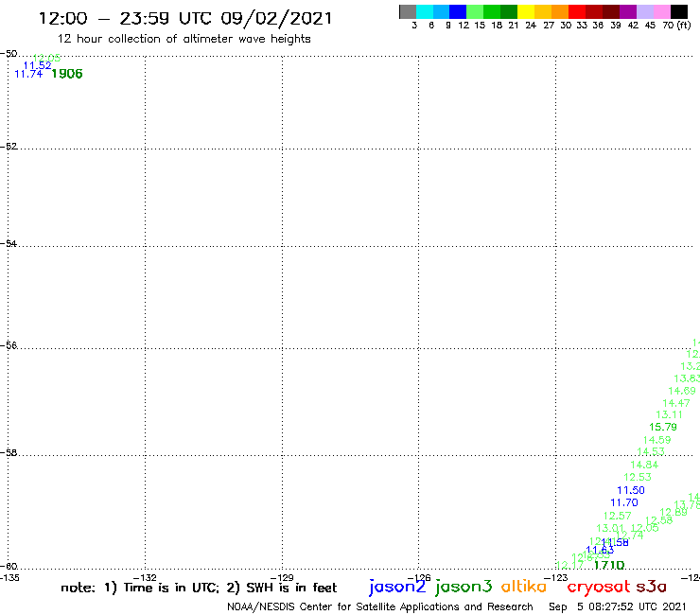
Task: Pick the bright red legend swatch
Action: click(577, 11)
